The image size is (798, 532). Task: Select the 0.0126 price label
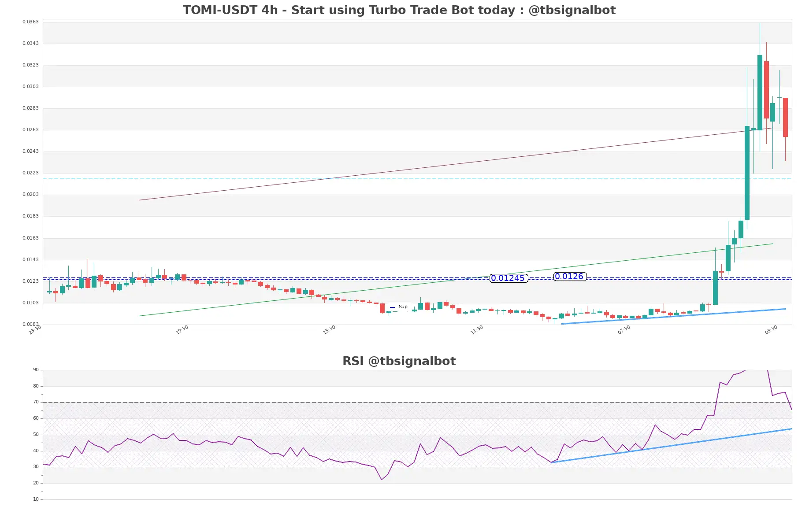[x=569, y=276]
